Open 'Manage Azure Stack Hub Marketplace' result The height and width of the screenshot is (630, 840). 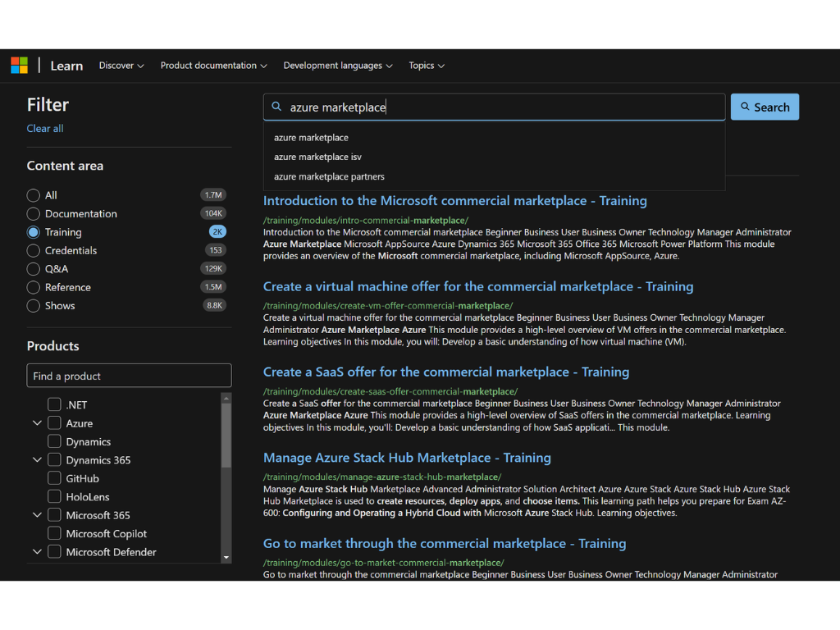coord(407,458)
